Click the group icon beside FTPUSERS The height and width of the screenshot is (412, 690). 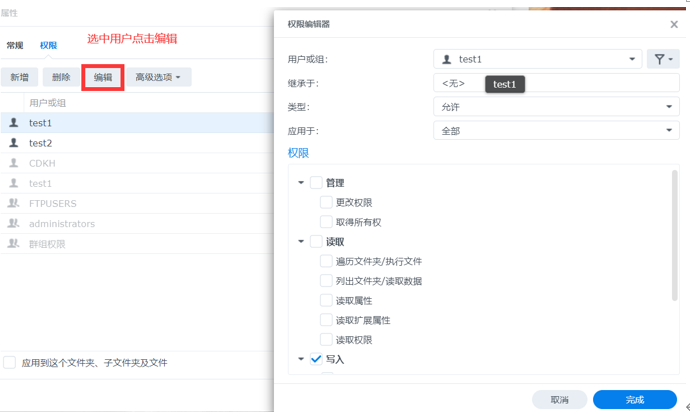(x=14, y=204)
